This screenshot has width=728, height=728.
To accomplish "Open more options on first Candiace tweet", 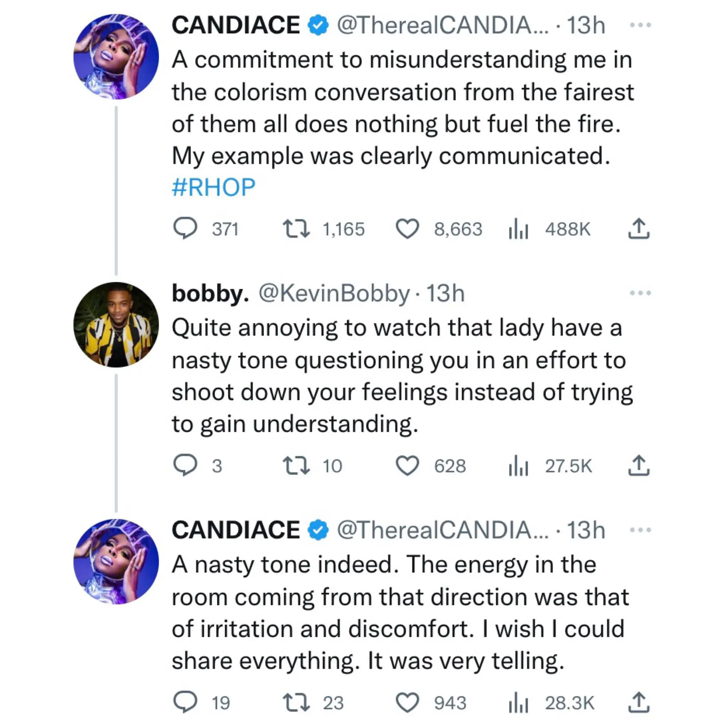I will pyautogui.click(x=640, y=25).
